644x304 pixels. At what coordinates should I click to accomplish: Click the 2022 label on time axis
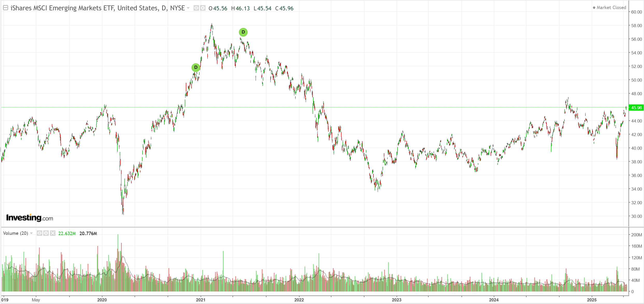click(x=299, y=300)
